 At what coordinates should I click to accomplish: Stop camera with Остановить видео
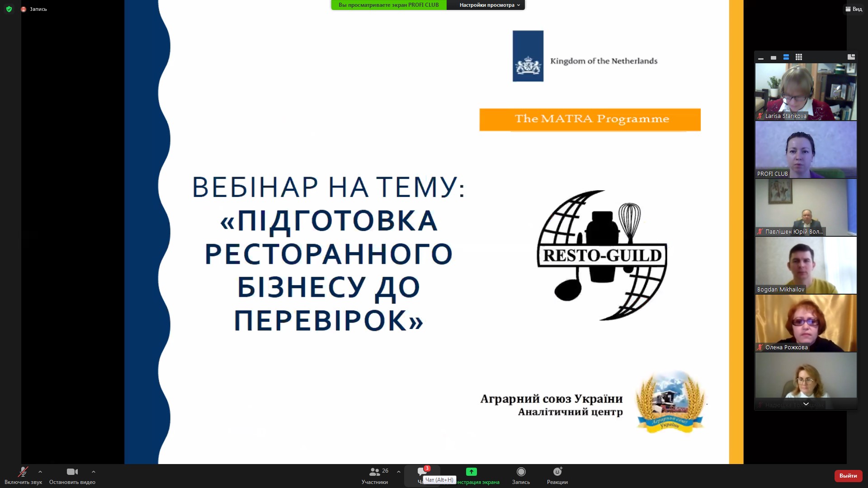(72, 476)
